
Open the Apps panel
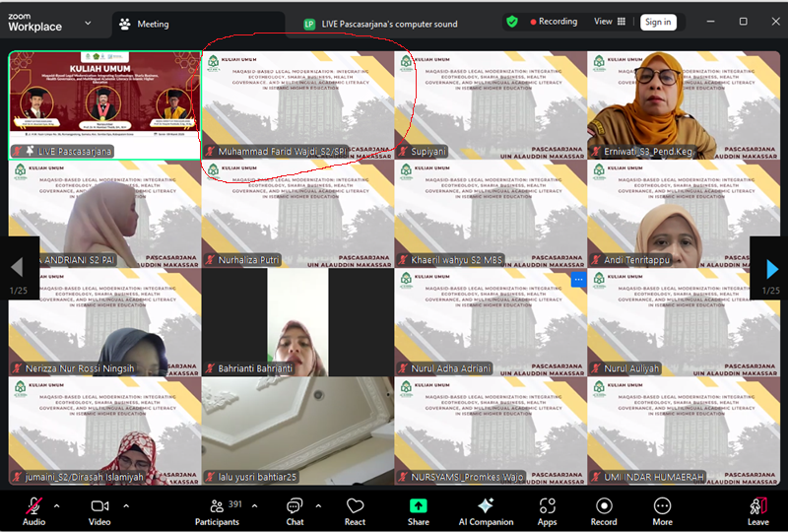[548, 511]
